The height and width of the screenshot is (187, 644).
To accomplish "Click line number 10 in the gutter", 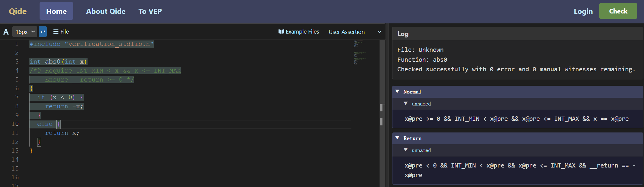I will coord(15,124).
